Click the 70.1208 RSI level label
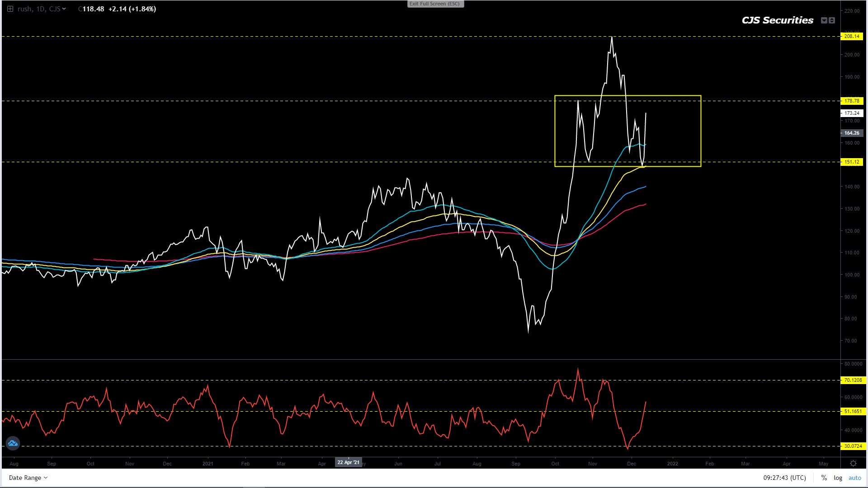Image resolution: width=868 pixels, height=488 pixels. 853,380
